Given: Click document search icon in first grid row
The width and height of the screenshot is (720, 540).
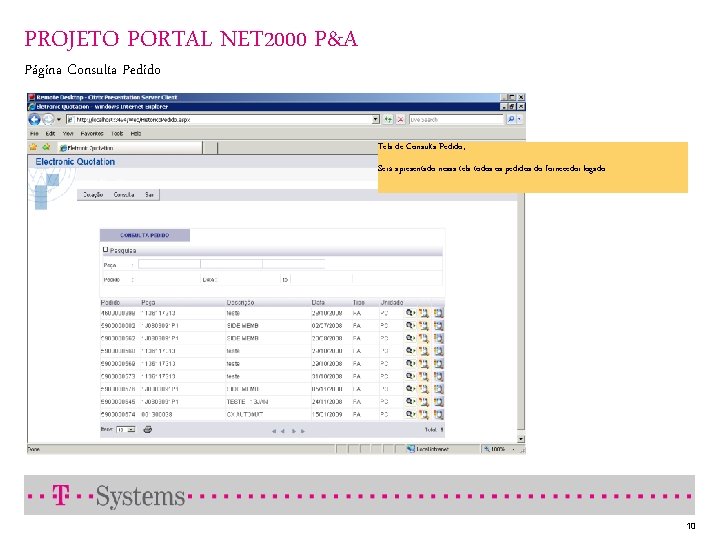Looking at the screenshot, I should (x=423, y=313).
